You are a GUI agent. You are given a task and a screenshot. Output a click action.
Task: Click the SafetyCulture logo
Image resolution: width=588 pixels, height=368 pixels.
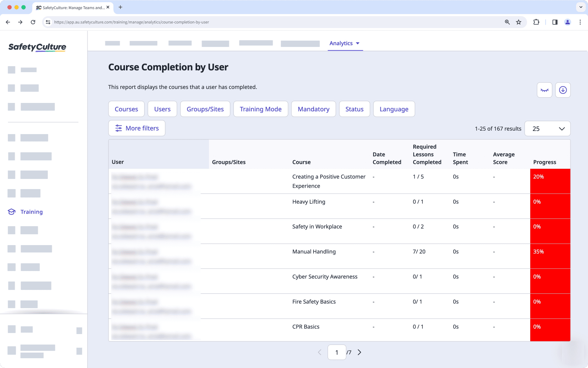[x=37, y=47]
